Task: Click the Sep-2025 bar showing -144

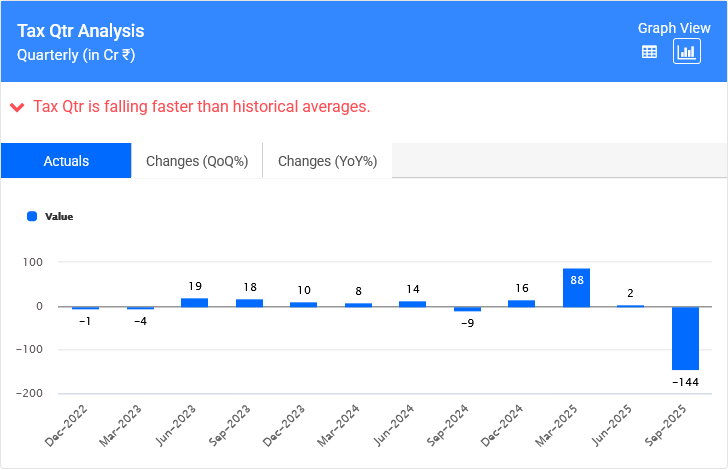Action: click(685, 338)
